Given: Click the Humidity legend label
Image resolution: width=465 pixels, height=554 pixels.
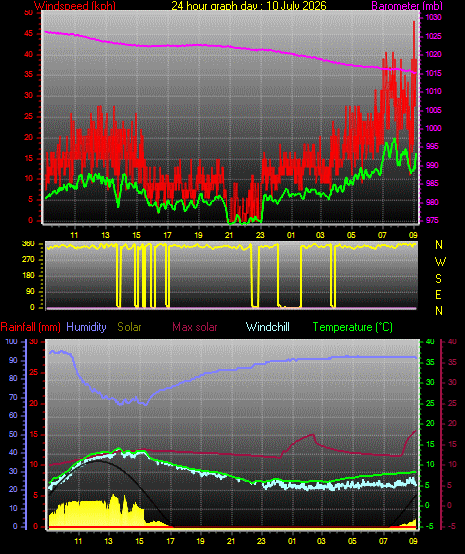Looking at the screenshot, I should [x=86, y=327].
